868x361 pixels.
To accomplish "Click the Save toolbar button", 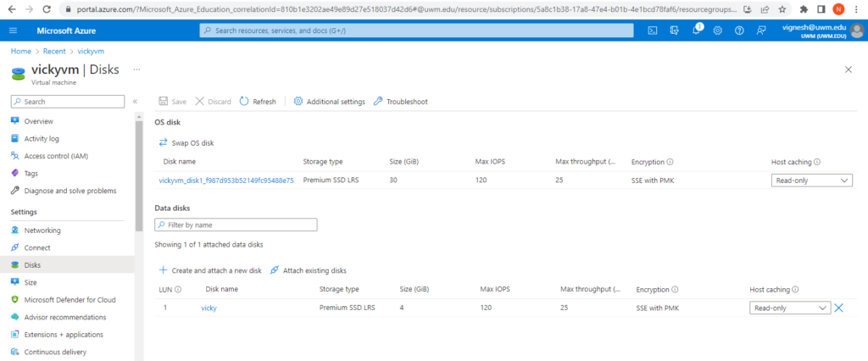I will coord(173,102).
